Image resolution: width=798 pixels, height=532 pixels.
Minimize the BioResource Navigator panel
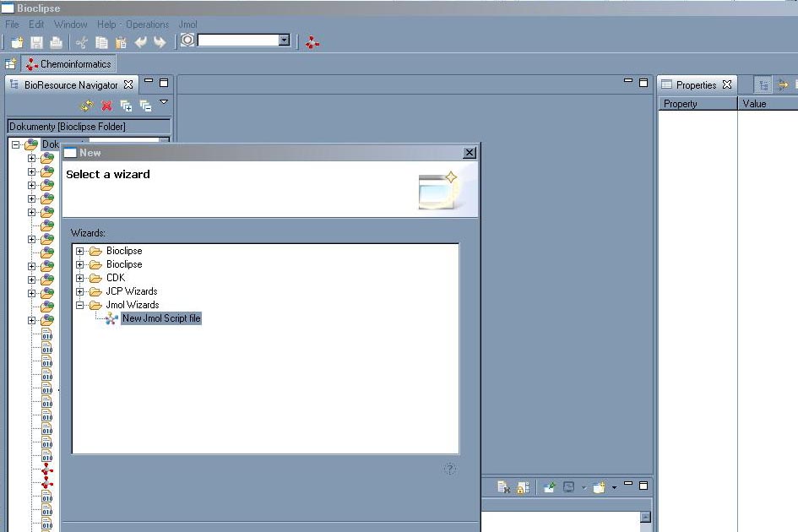click(149, 80)
